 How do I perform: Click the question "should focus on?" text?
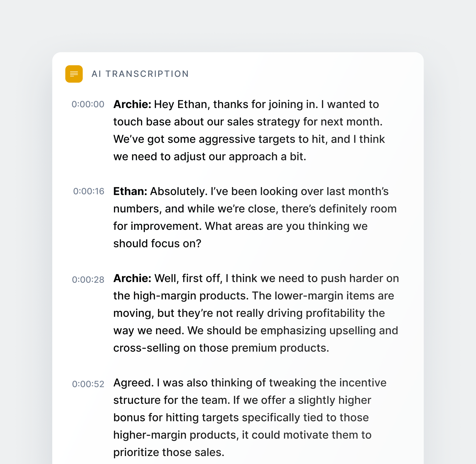pyautogui.click(x=157, y=243)
